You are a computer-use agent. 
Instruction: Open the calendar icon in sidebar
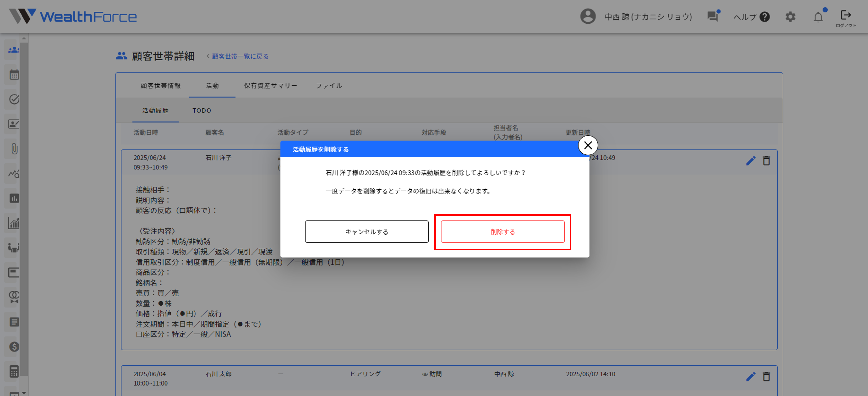(14, 74)
